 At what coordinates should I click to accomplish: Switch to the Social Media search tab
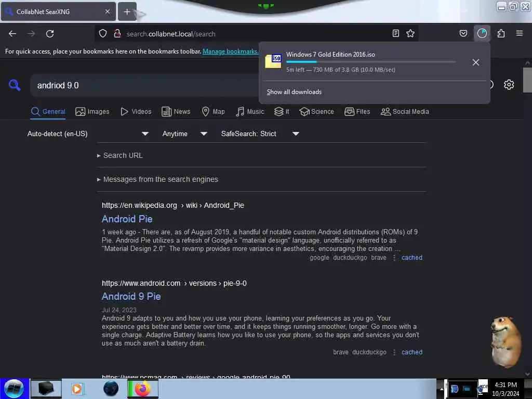[x=405, y=112]
